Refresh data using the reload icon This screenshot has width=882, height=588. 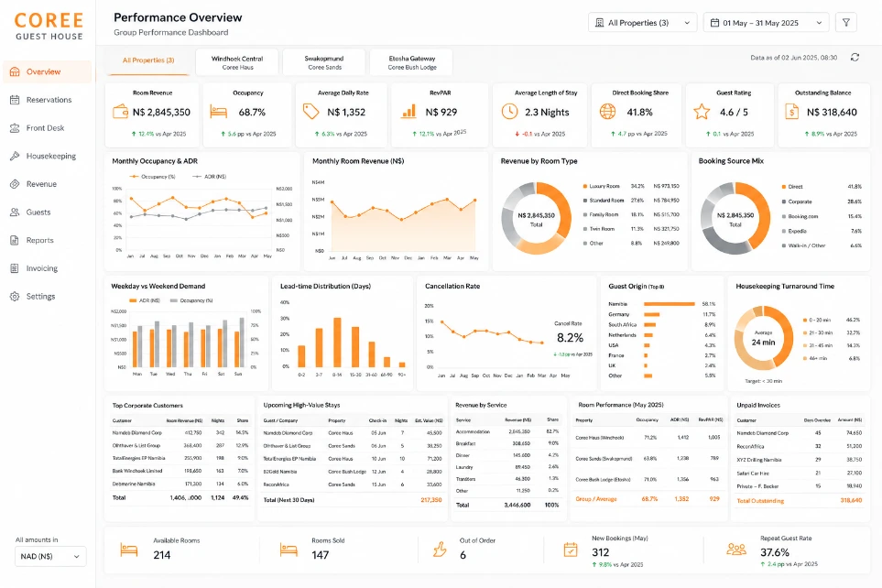[855, 58]
